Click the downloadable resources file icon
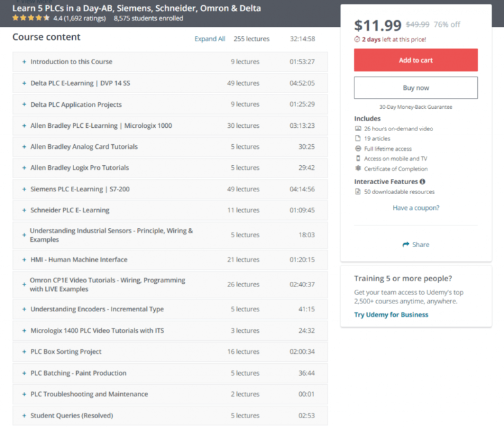 [x=358, y=192]
